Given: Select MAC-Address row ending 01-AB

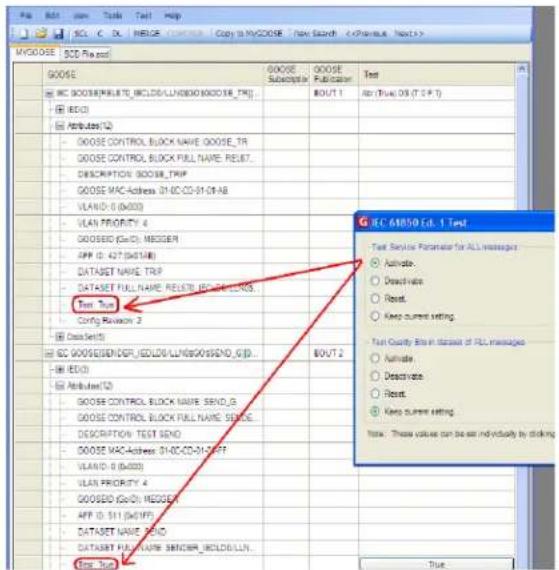Looking at the screenshot, I should tap(152, 190).
